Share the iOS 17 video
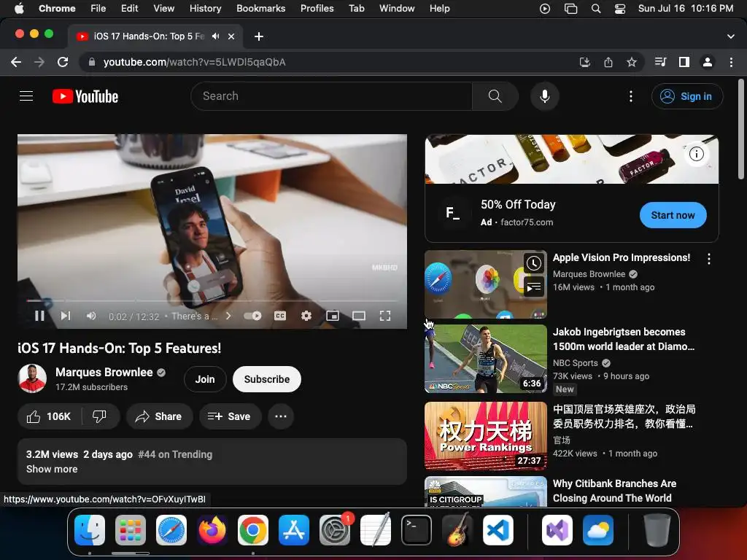The width and height of the screenshot is (747, 560). coord(159,416)
